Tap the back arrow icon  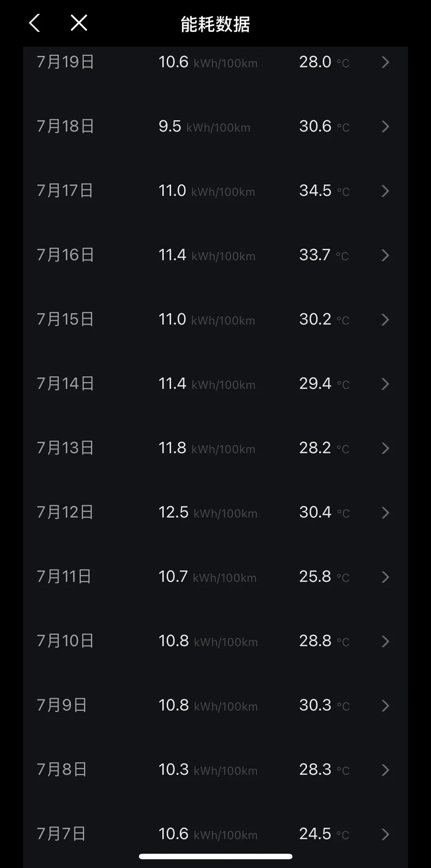pyautogui.click(x=35, y=23)
